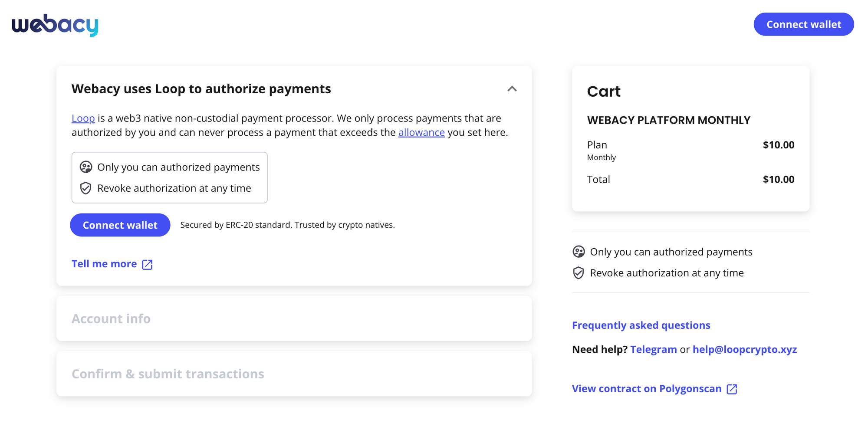Open Frequently asked questions
868x433 pixels.
coord(641,325)
